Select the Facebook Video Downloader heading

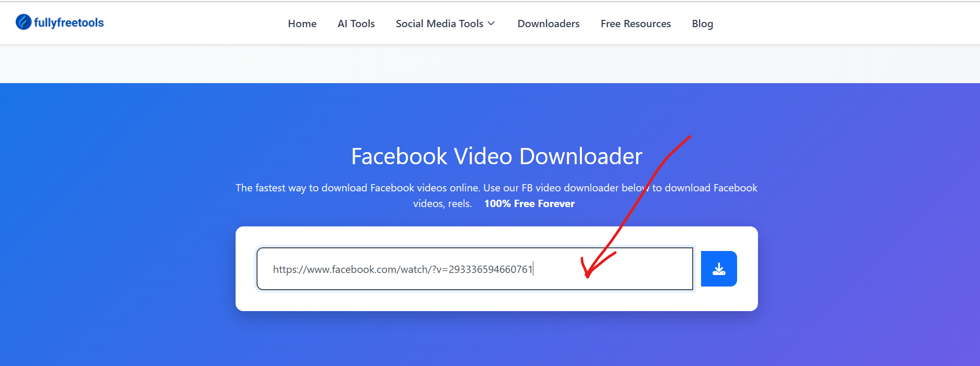coord(497,156)
